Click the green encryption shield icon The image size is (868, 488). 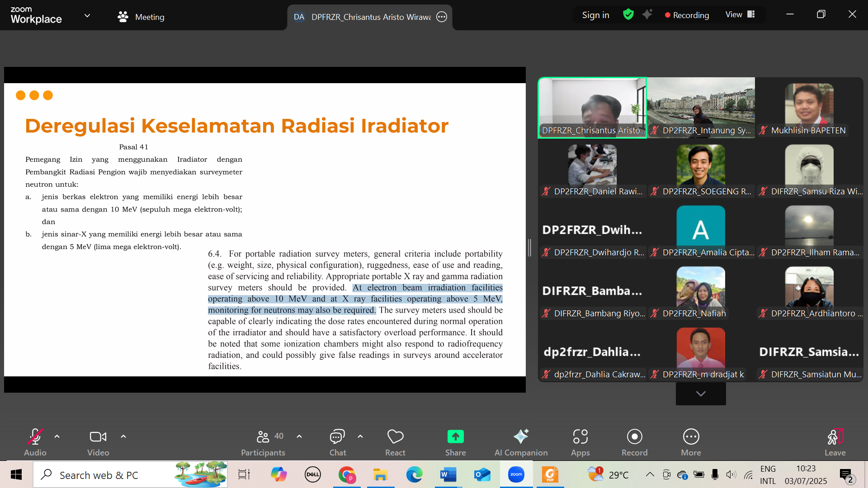(628, 14)
